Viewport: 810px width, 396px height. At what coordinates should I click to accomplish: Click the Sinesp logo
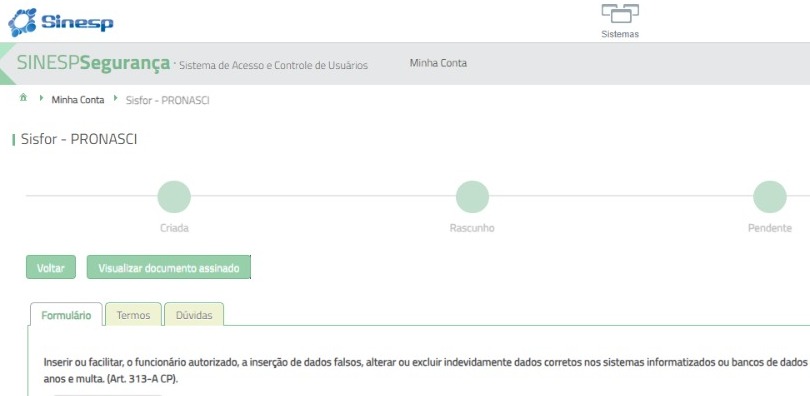[60, 22]
